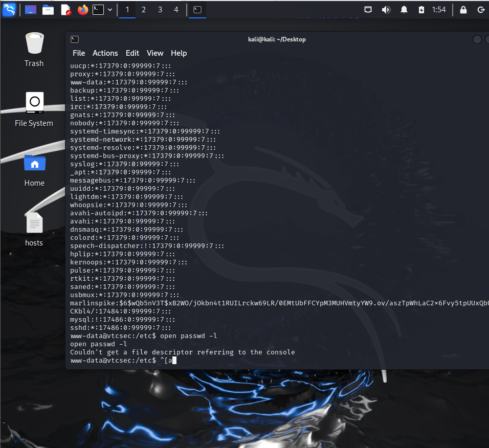The image size is (489, 448).
Task: Open the Edit menu in terminal
Action: point(132,53)
